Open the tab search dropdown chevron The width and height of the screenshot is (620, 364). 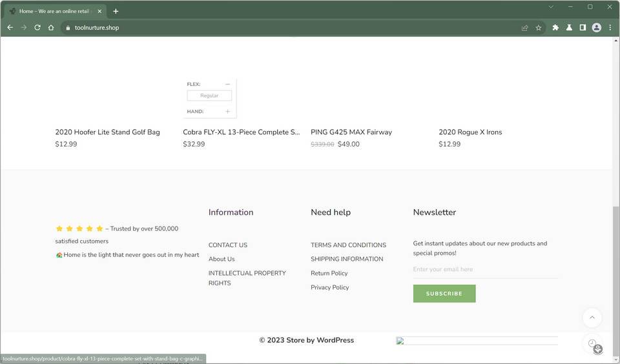pyautogui.click(x=551, y=6)
